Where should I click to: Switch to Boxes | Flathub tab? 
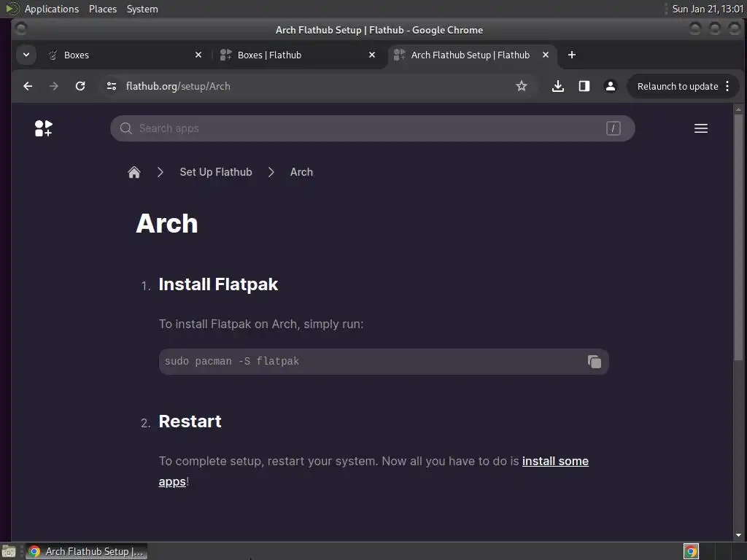(296, 55)
